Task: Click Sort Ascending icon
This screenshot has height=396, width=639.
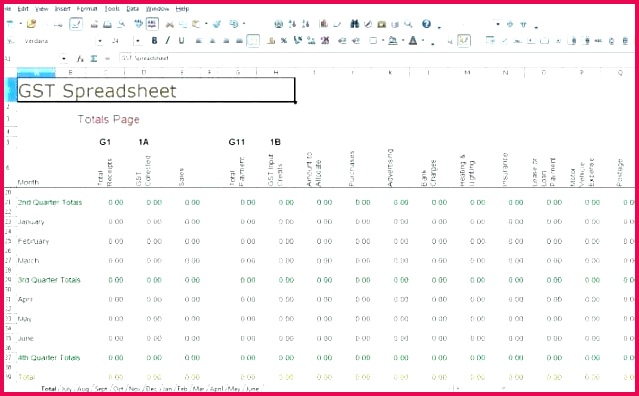Action: [x=292, y=24]
